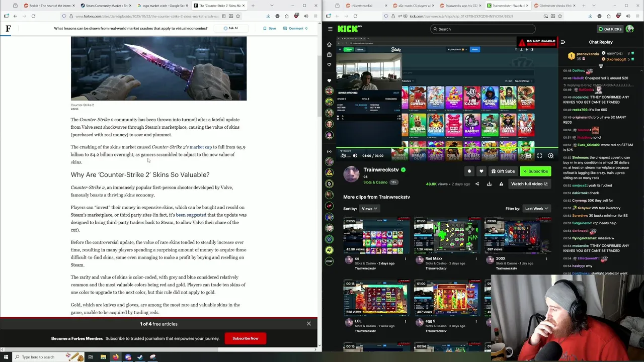The height and width of the screenshot is (362, 644).
Task: Download the clip via download icon
Action: click(x=489, y=184)
